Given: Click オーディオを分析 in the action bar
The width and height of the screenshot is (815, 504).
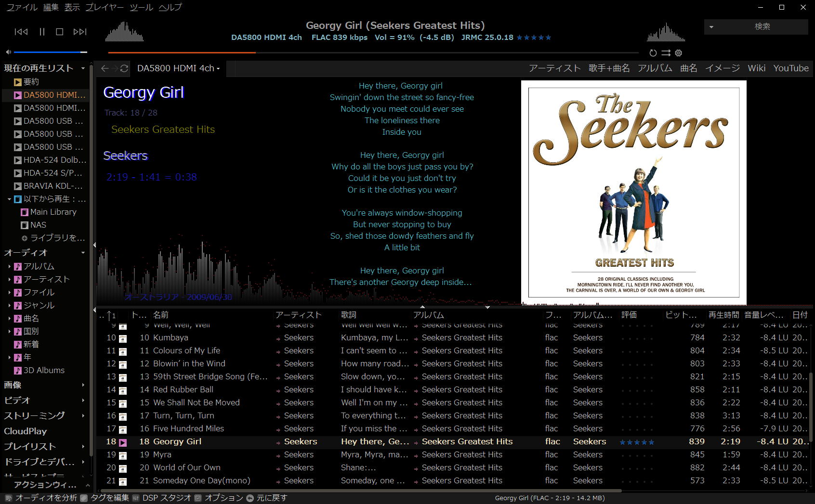Looking at the screenshot, I should pos(41,498).
